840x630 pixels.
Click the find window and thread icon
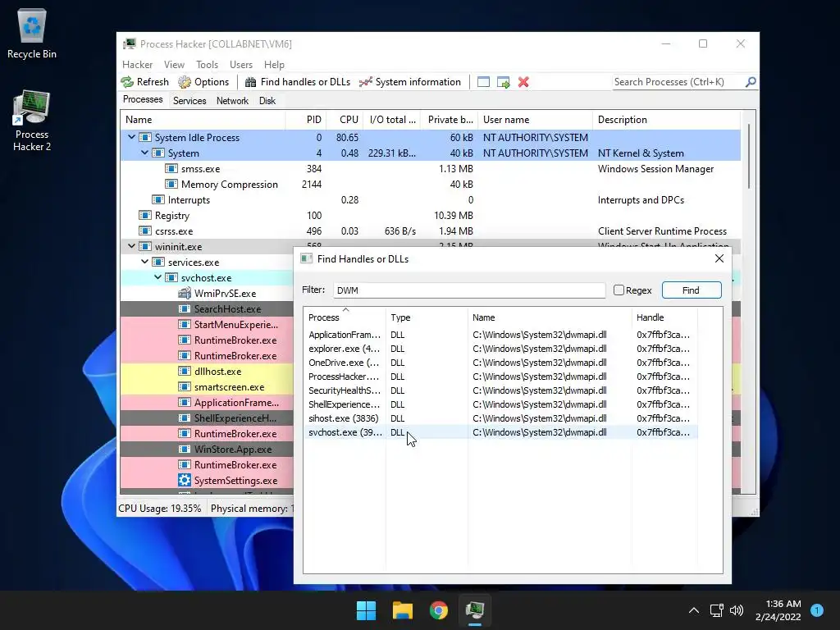(503, 82)
